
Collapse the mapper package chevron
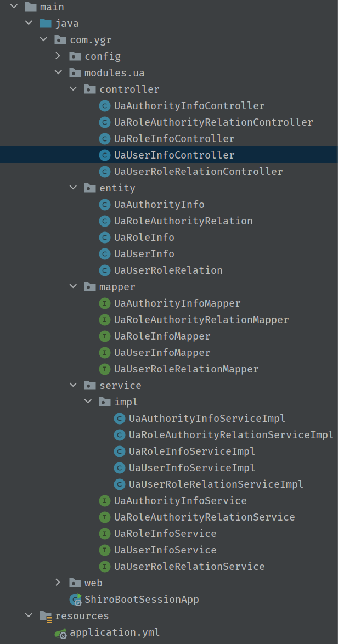tap(73, 286)
